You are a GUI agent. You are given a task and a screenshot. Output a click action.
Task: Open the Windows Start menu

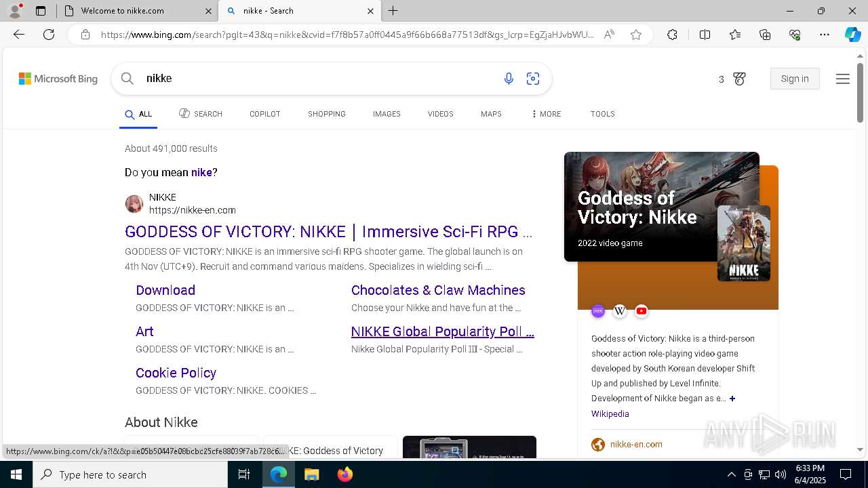point(16,474)
